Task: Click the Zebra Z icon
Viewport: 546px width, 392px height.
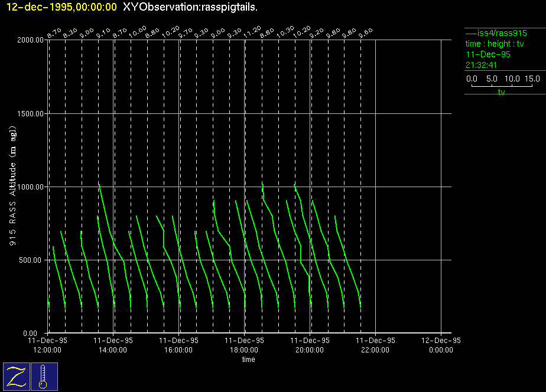Action: click(17, 376)
